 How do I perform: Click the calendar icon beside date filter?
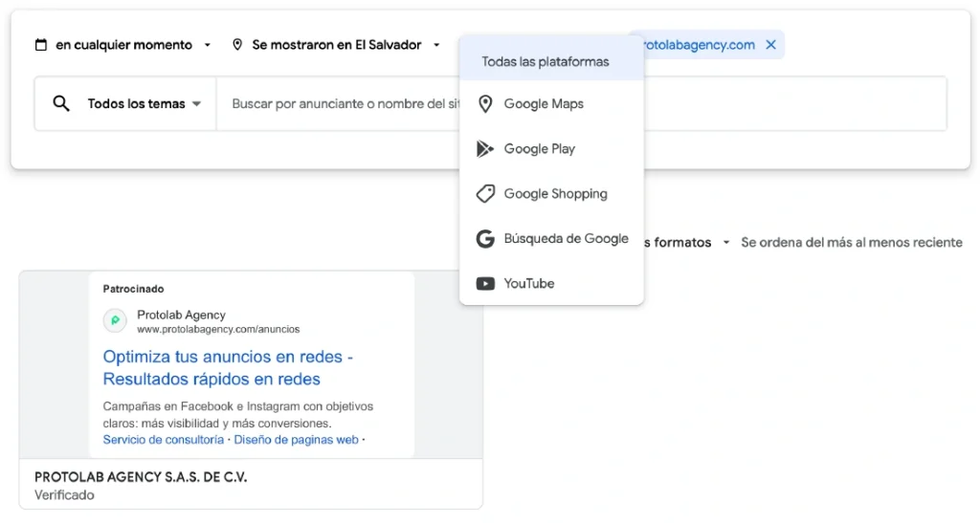(x=41, y=45)
